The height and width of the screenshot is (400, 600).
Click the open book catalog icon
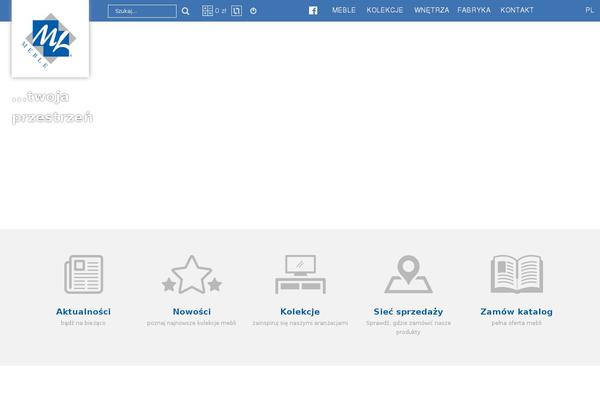517,274
